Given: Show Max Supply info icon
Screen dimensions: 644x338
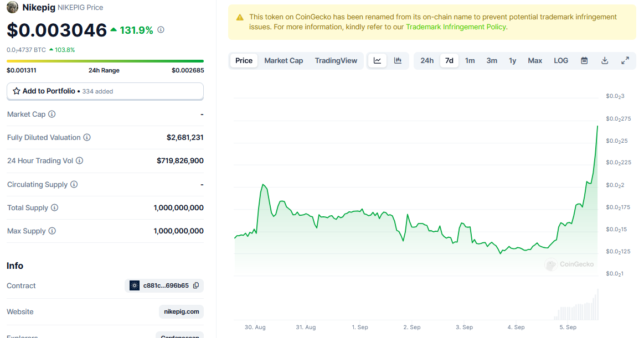Looking at the screenshot, I should coord(52,231).
